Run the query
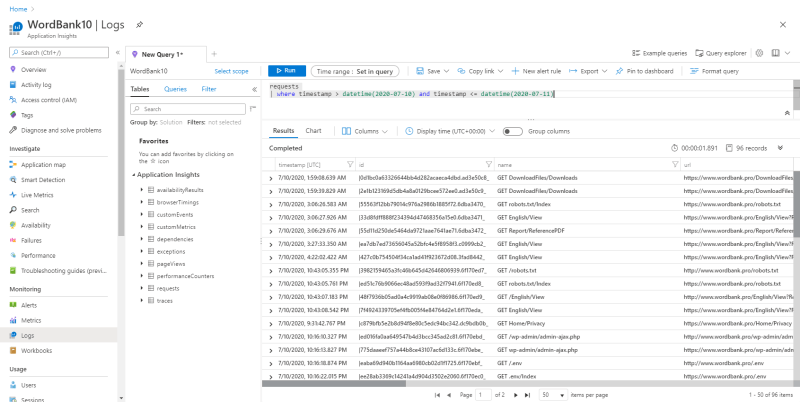 click(x=287, y=71)
